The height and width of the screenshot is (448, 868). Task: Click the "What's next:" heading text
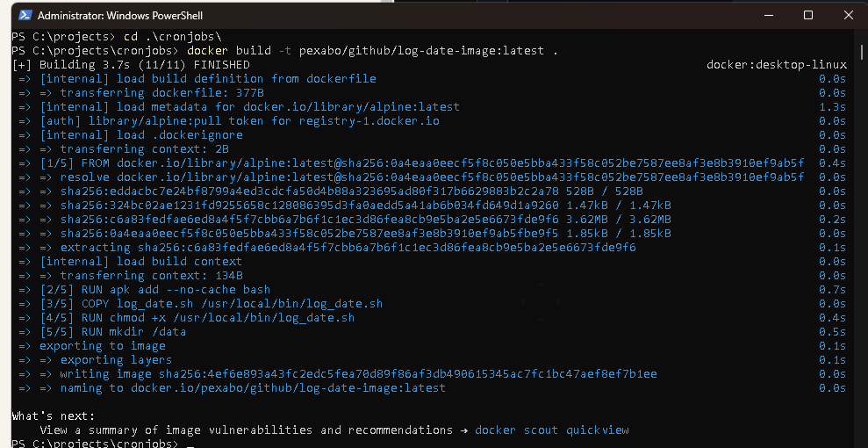point(54,416)
